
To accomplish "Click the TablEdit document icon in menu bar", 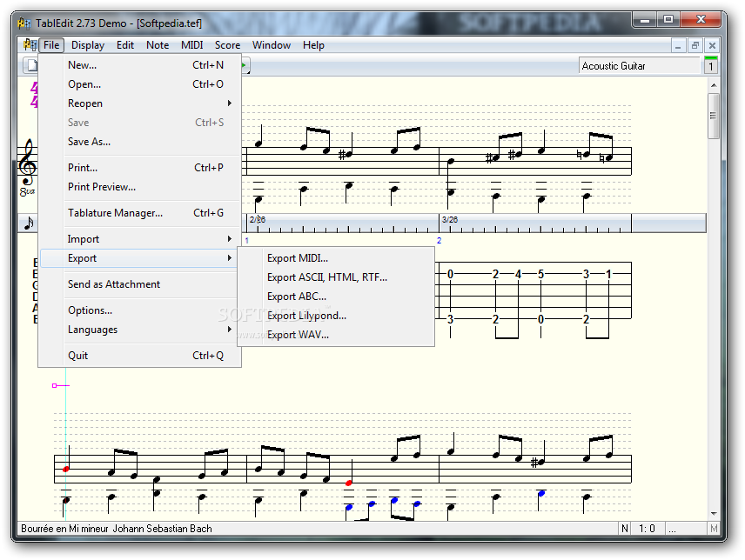I will click(30, 45).
